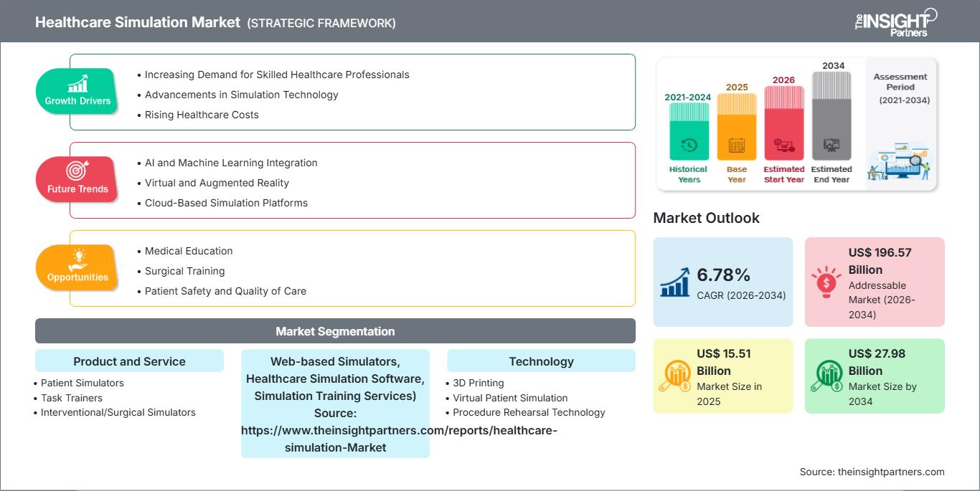
Task: Click the 2034 gray bar
Action: [x=831, y=116]
